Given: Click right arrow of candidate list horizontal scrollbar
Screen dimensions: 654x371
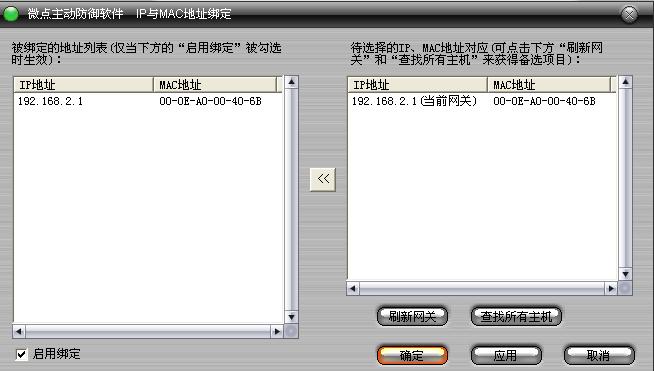Looking at the screenshot, I should (611, 288).
